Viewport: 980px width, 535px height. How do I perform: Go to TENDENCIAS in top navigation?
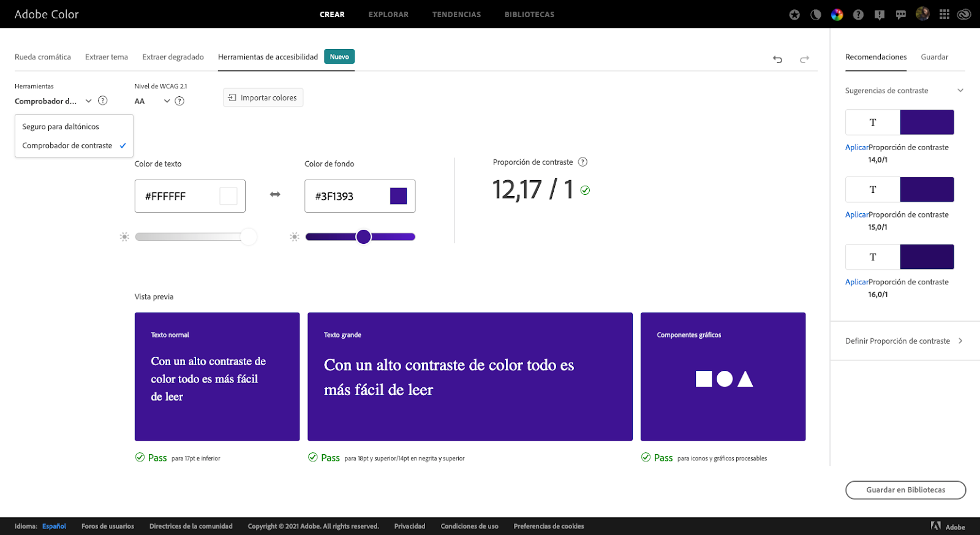pyautogui.click(x=456, y=15)
